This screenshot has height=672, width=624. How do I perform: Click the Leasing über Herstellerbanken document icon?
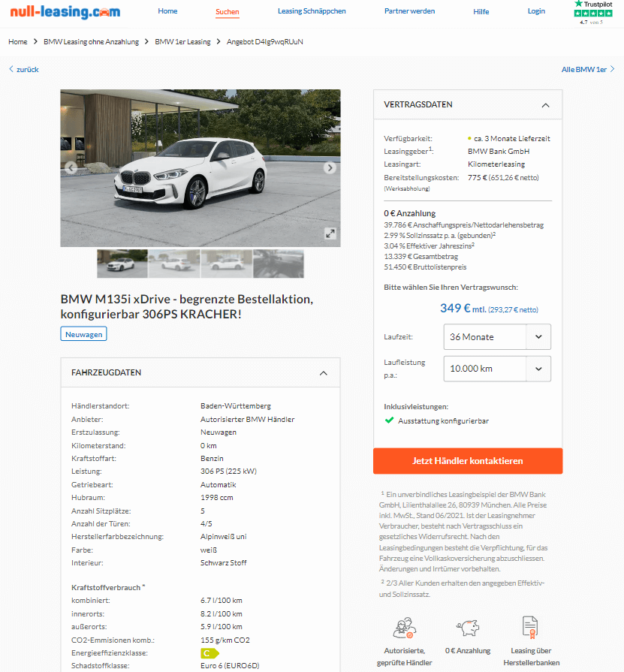tap(530, 628)
